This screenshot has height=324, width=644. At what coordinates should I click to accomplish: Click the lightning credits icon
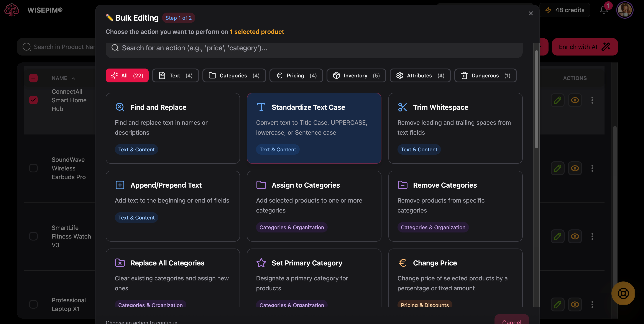click(x=548, y=10)
